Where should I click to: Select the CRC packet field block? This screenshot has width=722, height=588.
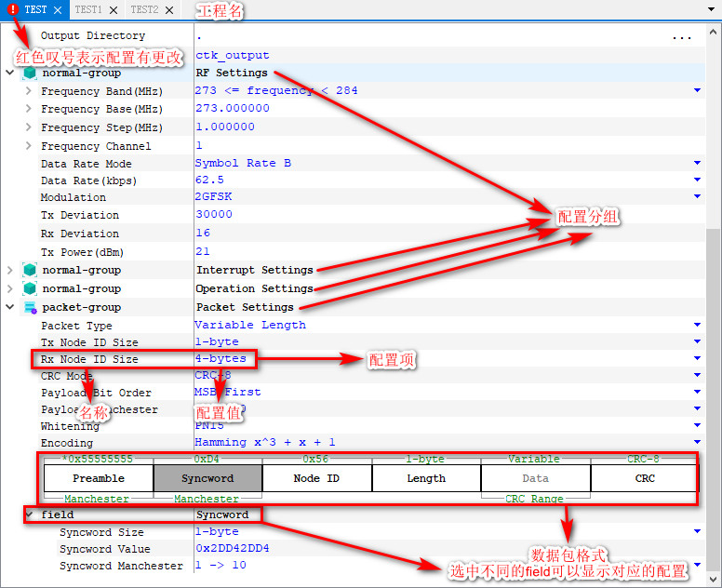click(644, 478)
